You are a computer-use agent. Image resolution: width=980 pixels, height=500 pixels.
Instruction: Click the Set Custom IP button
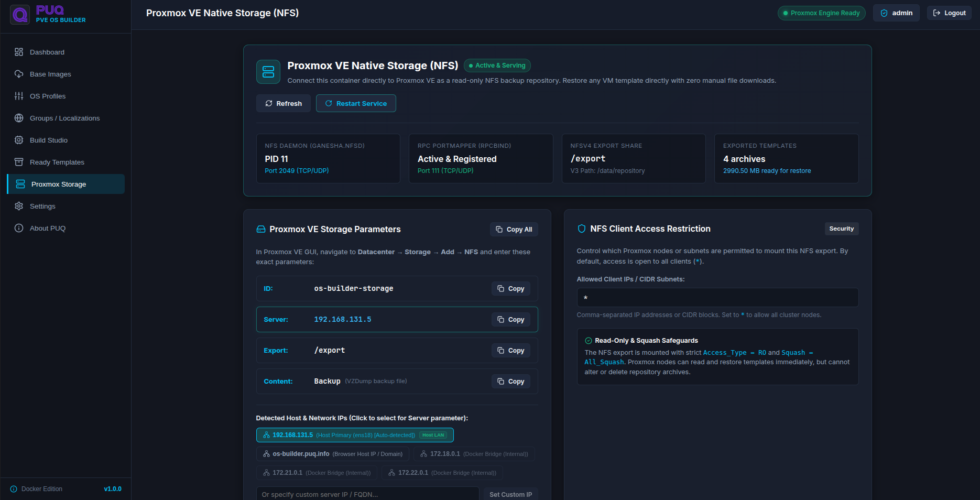point(511,494)
